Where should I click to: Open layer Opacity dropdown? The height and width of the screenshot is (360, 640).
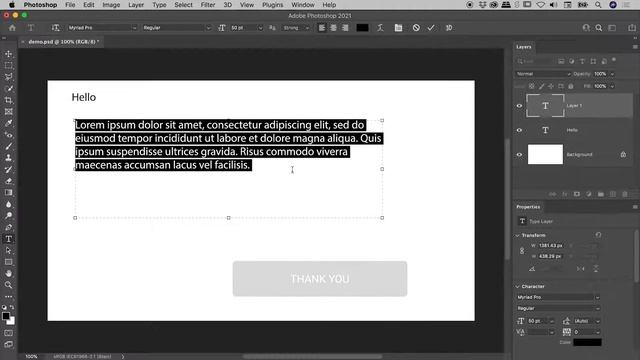(612, 74)
